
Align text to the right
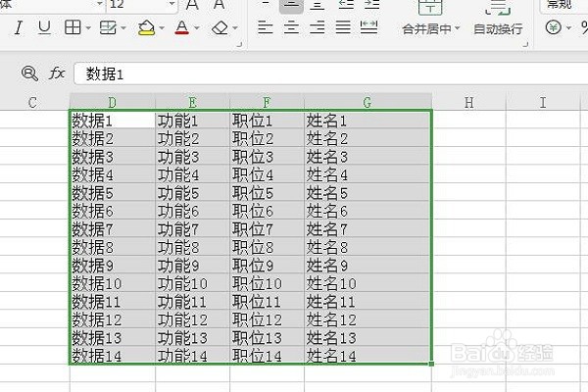(318, 27)
